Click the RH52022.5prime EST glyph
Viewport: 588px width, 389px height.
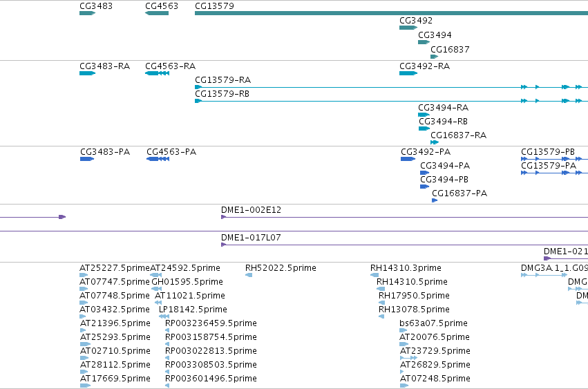pos(249,275)
